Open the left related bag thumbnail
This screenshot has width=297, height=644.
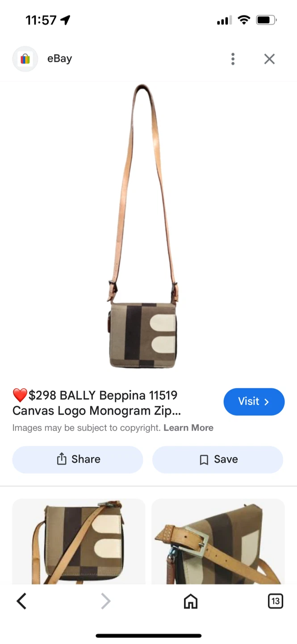coord(79,541)
